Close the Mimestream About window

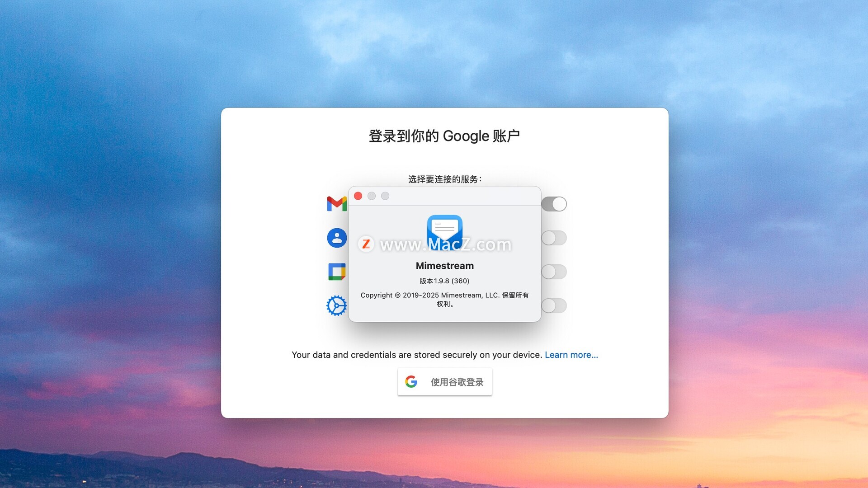(x=358, y=196)
